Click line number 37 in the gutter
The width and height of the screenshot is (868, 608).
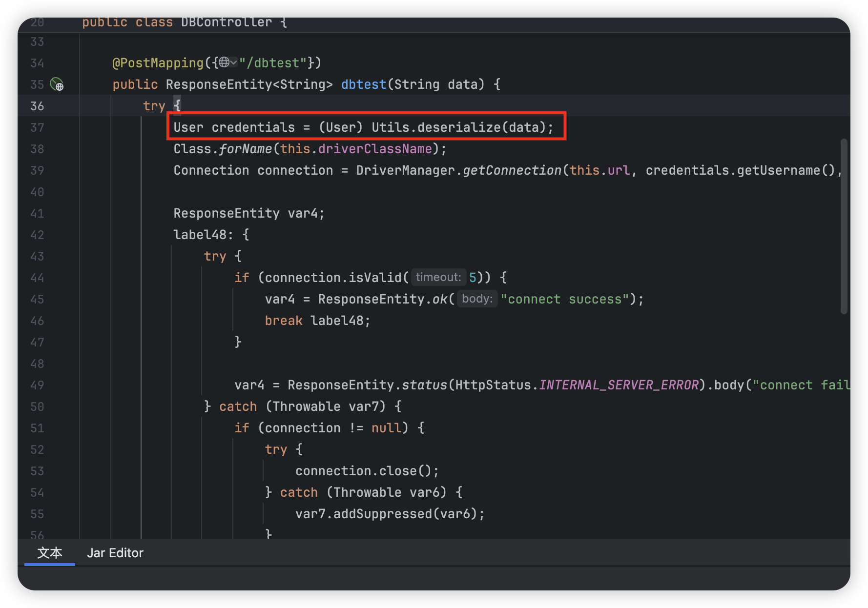click(37, 128)
